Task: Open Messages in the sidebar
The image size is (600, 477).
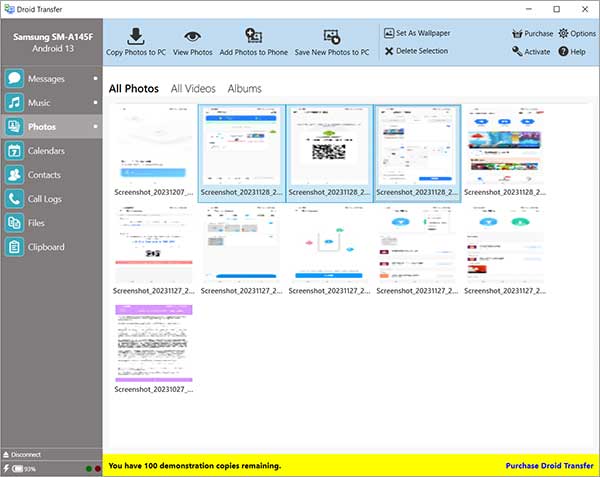Action: (46, 79)
